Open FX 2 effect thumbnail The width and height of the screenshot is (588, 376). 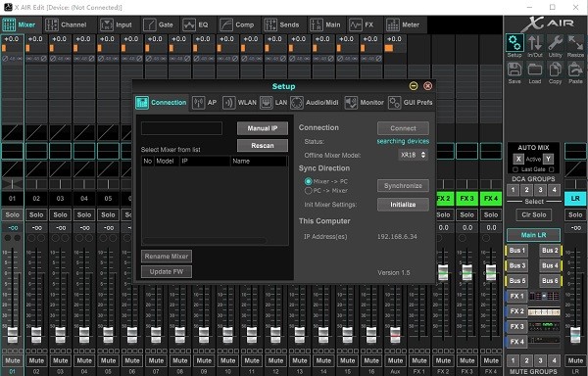(x=544, y=311)
